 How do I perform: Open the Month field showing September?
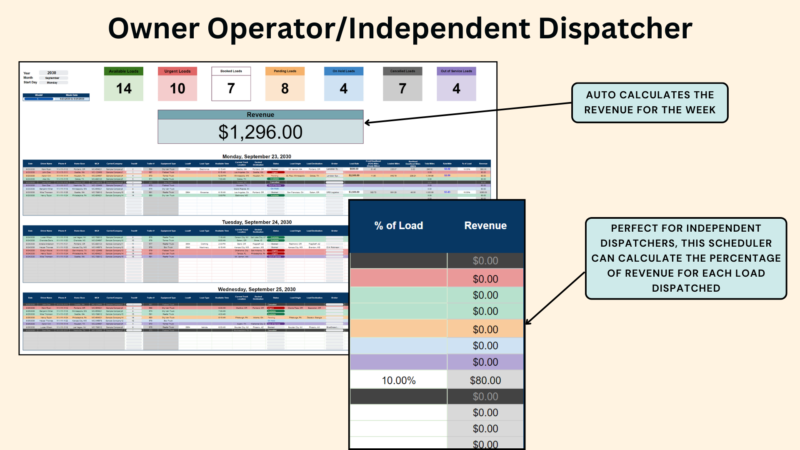[x=53, y=78]
